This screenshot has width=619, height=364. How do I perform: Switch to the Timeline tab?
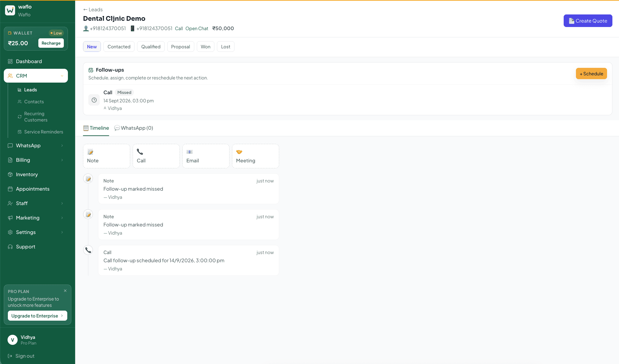96,128
